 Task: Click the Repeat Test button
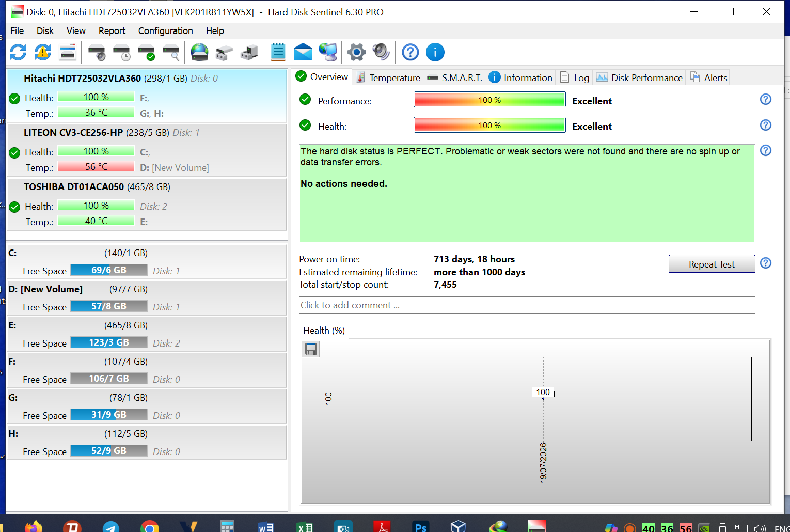pyautogui.click(x=712, y=264)
